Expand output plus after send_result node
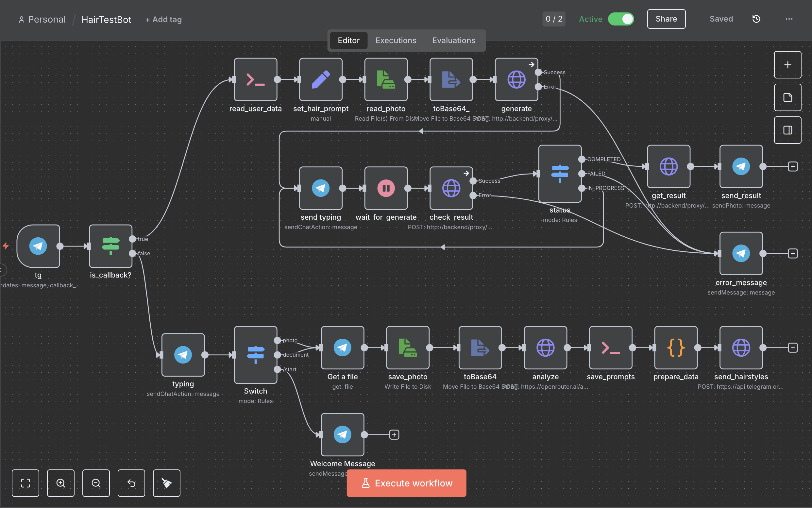Image resolution: width=812 pixels, height=508 pixels. [792, 166]
